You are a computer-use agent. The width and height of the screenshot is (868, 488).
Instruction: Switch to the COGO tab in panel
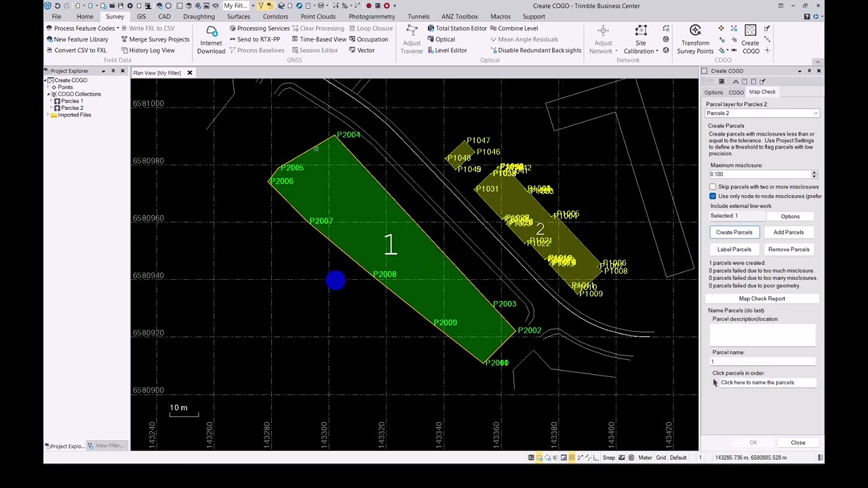pyautogui.click(x=736, y=92)
